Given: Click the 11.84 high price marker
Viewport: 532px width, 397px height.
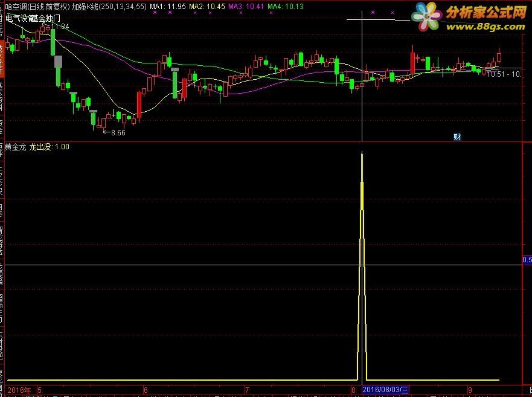Looking at the screenshot, I should [60, 27].
